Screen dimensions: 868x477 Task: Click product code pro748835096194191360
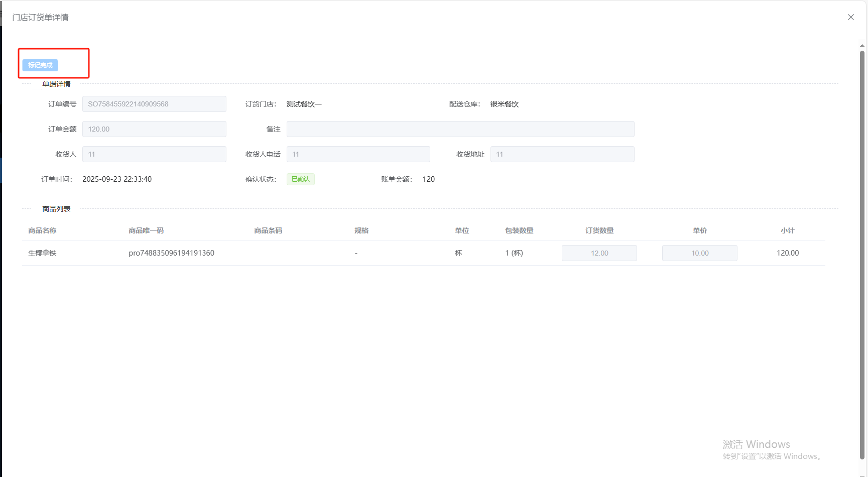171,253
